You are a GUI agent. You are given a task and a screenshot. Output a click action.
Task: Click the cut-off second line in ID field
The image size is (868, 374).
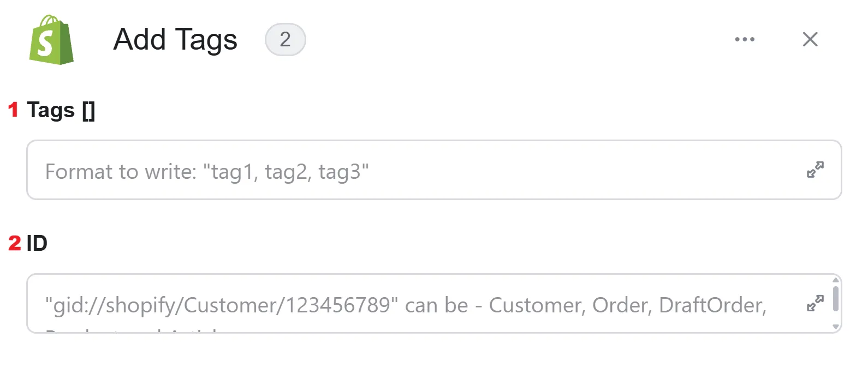[131, 330]
